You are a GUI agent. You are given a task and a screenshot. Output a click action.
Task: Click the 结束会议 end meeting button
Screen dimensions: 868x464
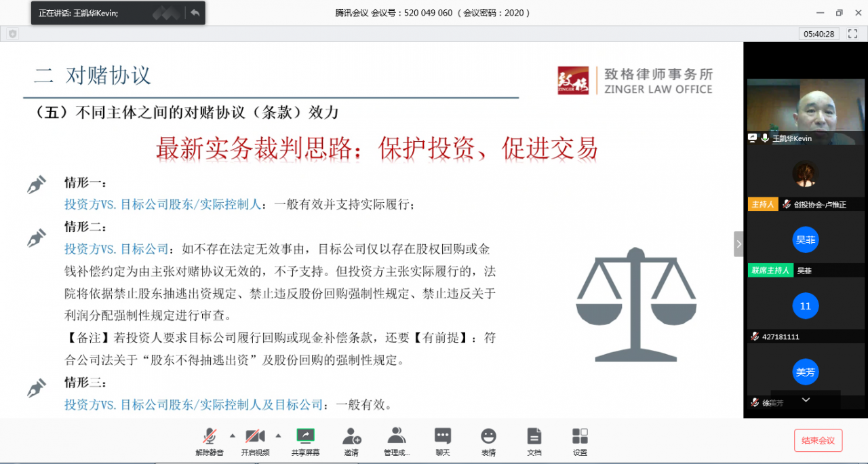point(818,440)
